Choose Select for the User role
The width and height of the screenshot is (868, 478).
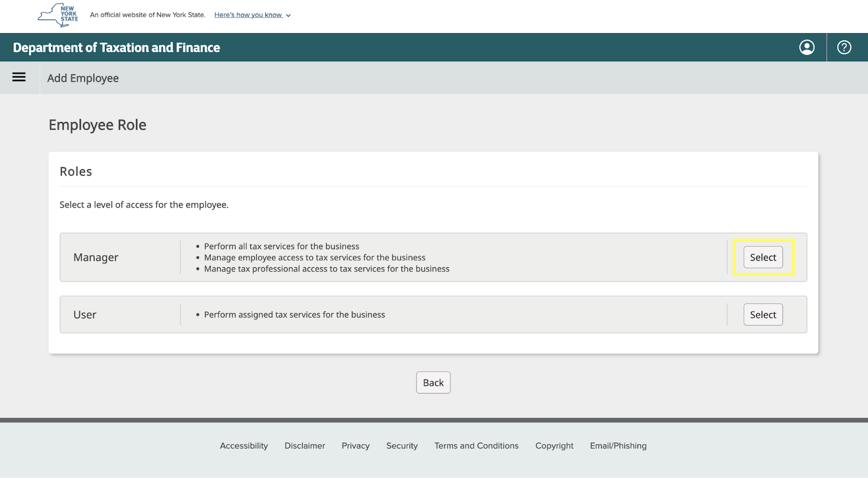(x=763, y=315)
